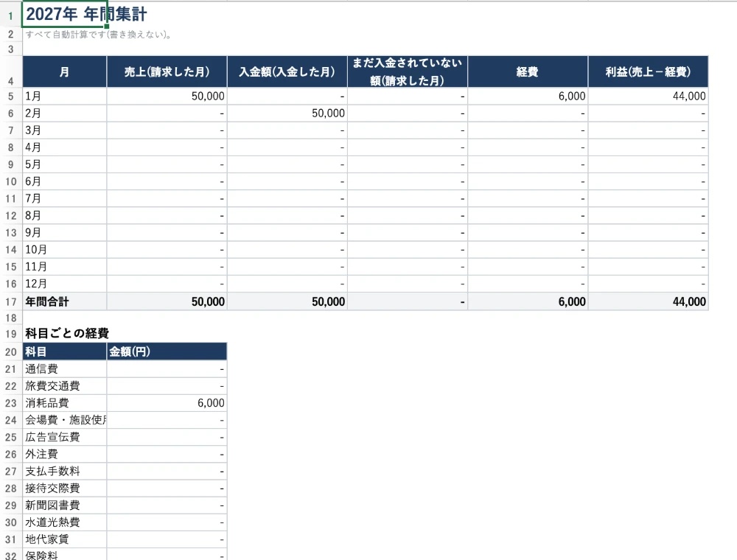This screenshot has height=560, width=737.
Task: Select 2月 deposit value 50,000
Action: click(x=287, y=113)
